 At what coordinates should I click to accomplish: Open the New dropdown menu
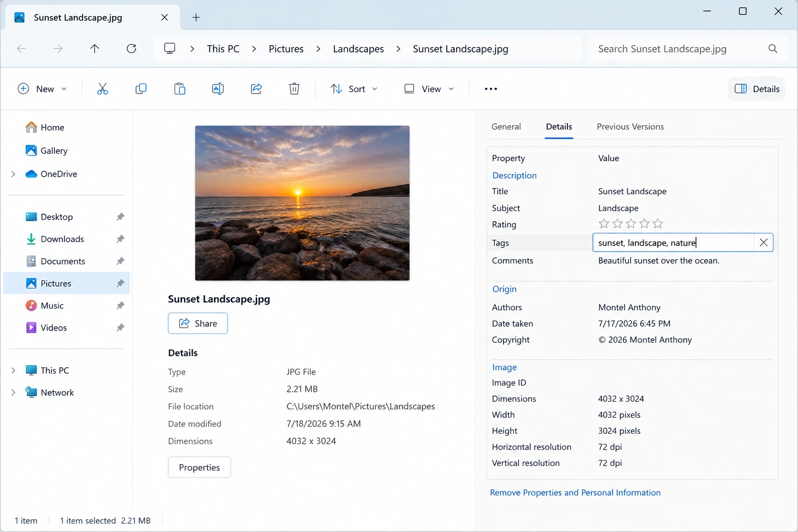pos(43,89)
